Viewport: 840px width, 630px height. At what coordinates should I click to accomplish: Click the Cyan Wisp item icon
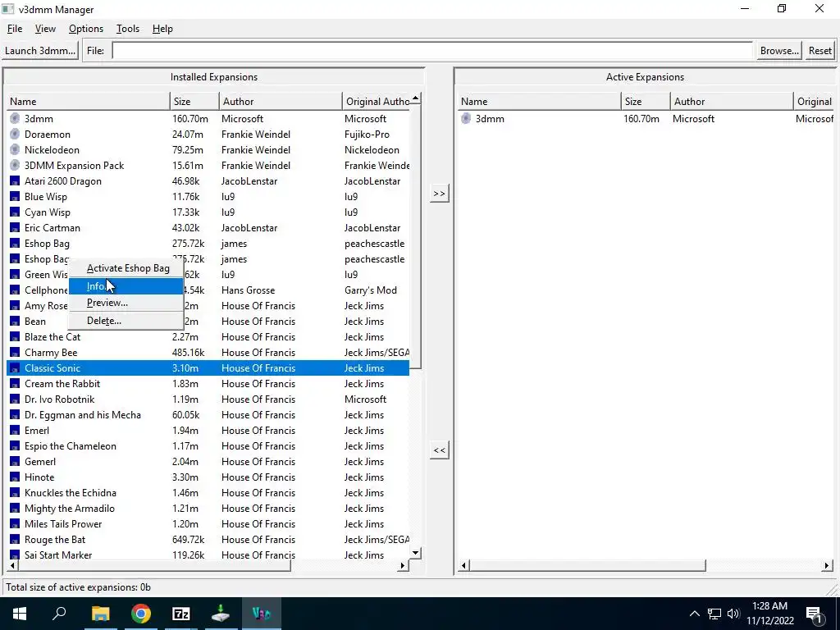[x=15, y=212]
